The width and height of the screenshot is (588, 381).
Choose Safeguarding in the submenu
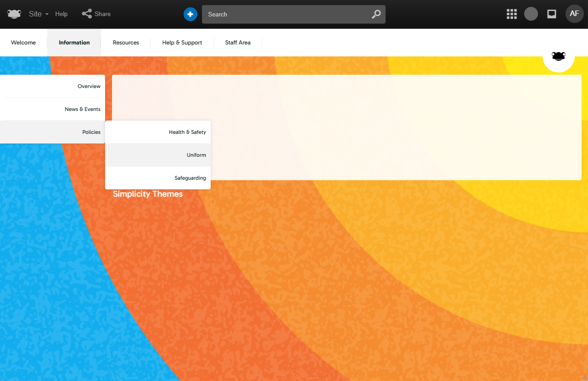190,178
